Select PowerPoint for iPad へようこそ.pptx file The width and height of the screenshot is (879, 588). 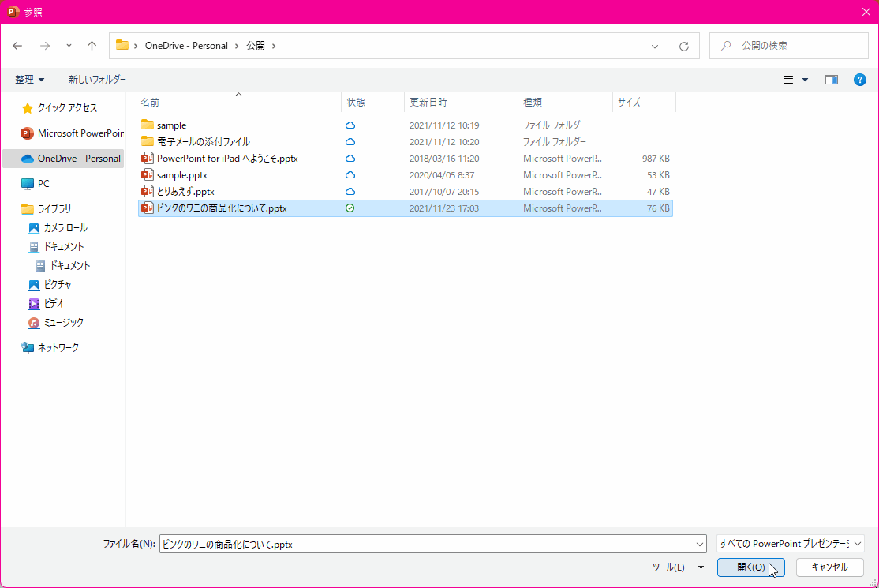pos(406,159)
